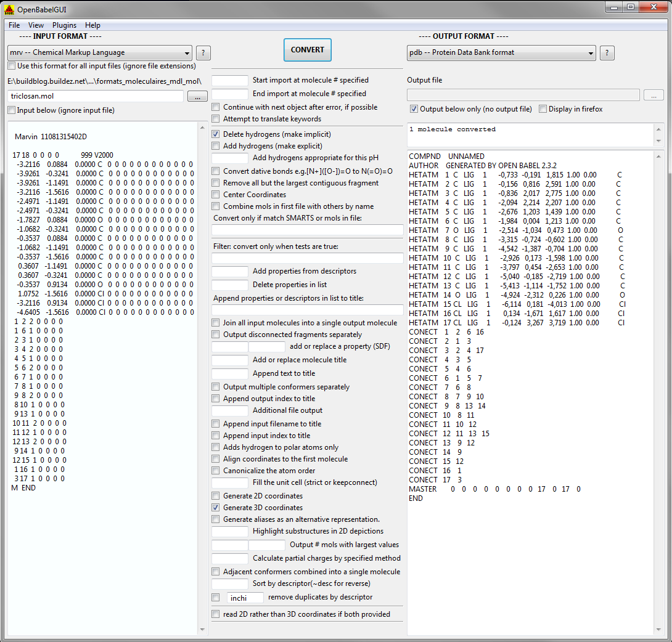Click the 'inchi' descriptor field

pyautogui.click(x=245, y=598)
